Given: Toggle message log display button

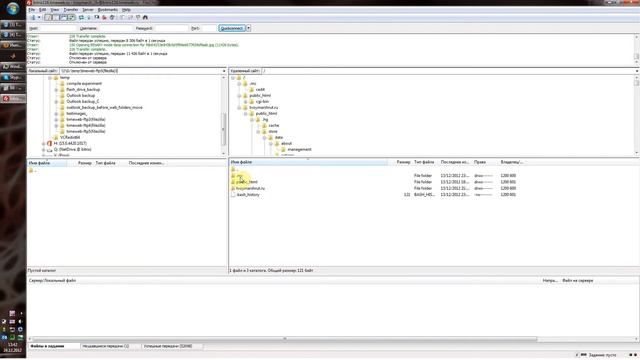Looking at the screenshot, I should 48,18.
